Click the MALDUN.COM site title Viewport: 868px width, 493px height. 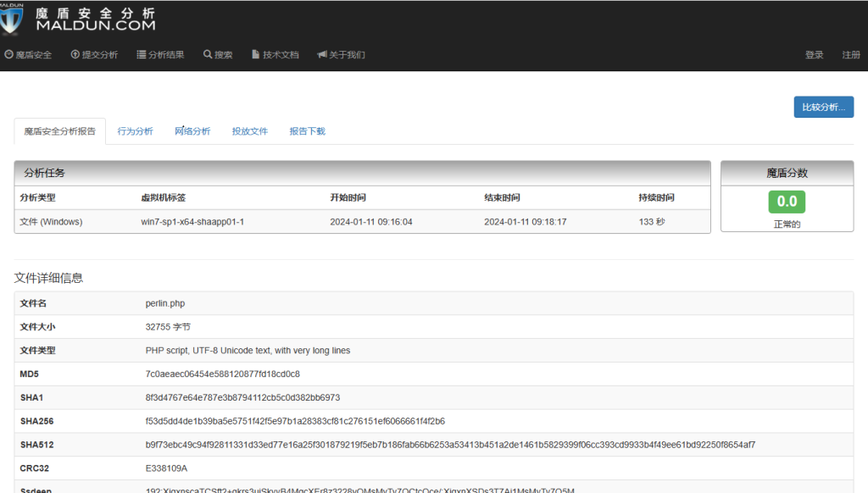pyautogui.click(x=96, y=26)
